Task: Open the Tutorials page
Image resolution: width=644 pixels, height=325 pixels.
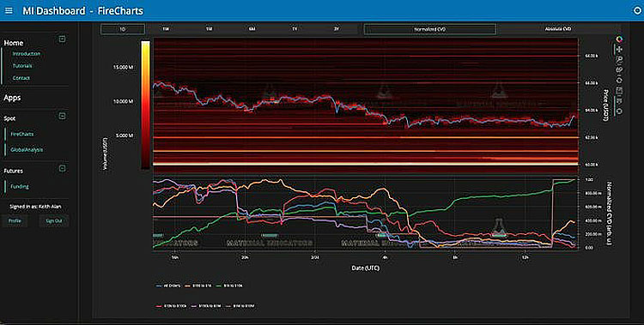Action: coord(22,66)
